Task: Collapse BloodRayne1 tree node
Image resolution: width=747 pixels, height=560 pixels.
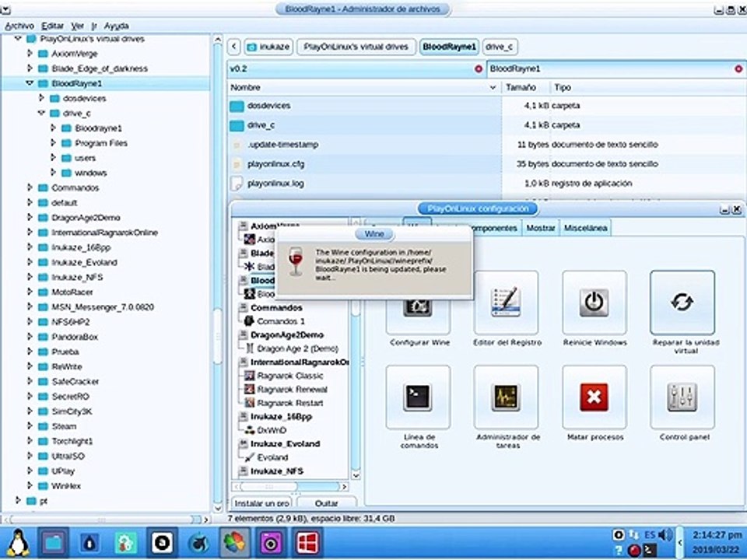Action: tap(30, 83)
